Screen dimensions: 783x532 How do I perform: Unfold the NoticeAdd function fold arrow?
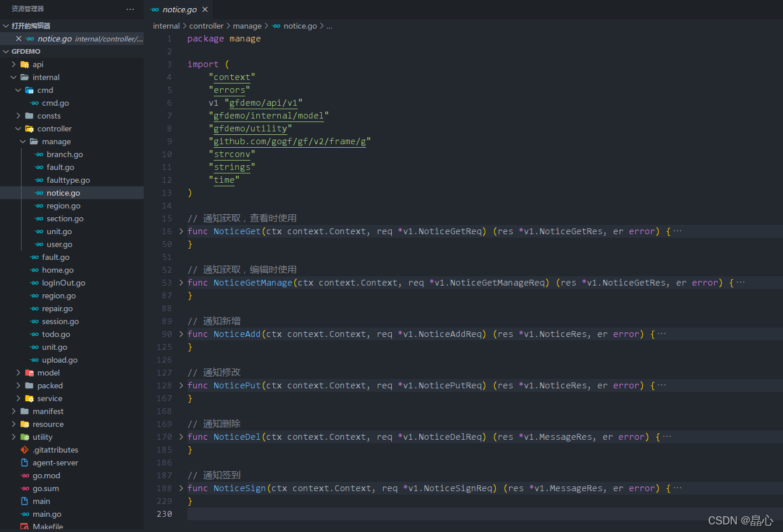pos(181,334)
